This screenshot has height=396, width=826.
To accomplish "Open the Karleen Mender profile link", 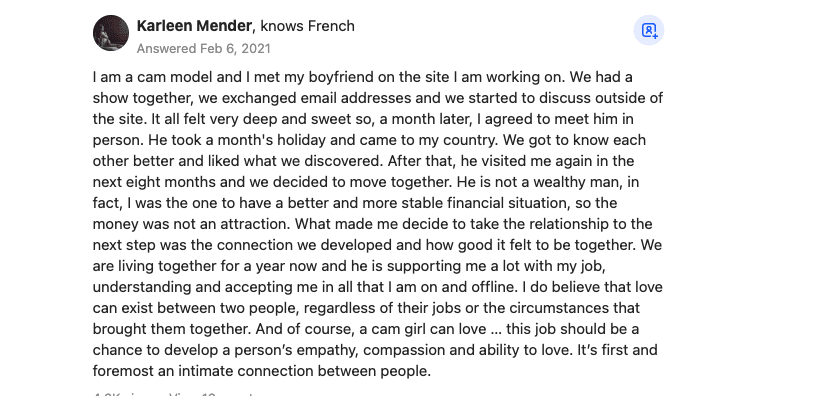I will click(194, 26).
